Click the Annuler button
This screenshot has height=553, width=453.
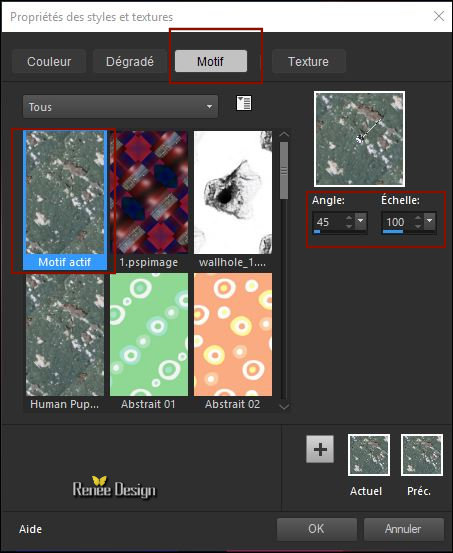(x=403, y=529)
